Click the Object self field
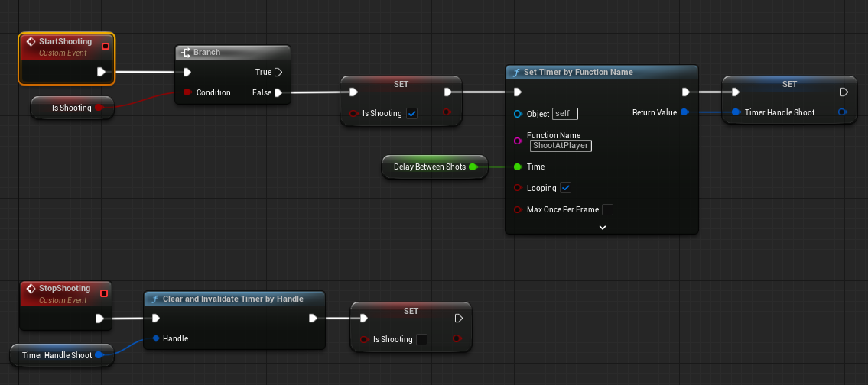The width and height of the screenshot is (868, 385). (564, 114)
